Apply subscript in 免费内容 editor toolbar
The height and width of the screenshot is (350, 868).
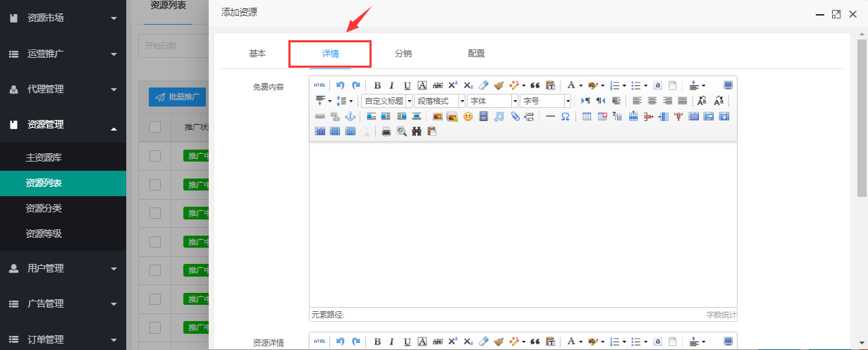468,85
